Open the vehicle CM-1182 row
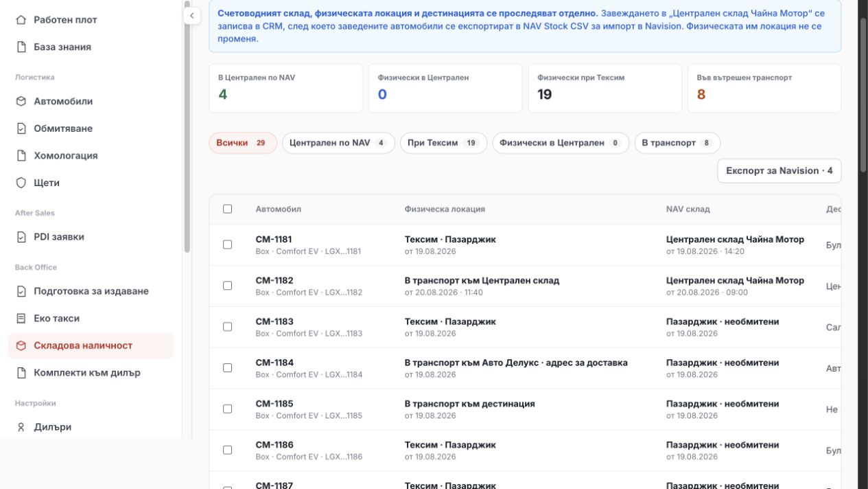The width and height of the screenshot is (868, 489). 525,286
